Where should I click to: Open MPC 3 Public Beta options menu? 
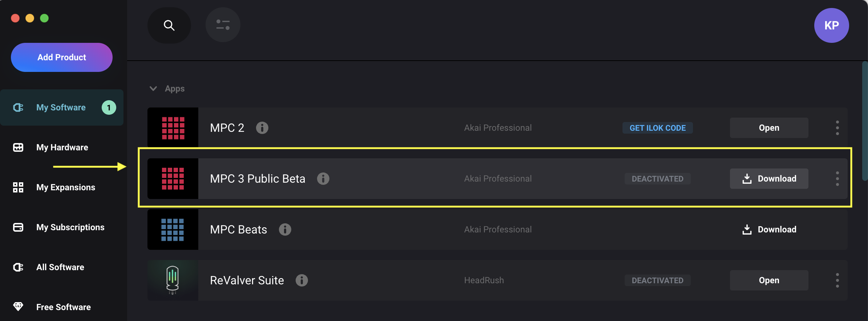tap(837, 179)
